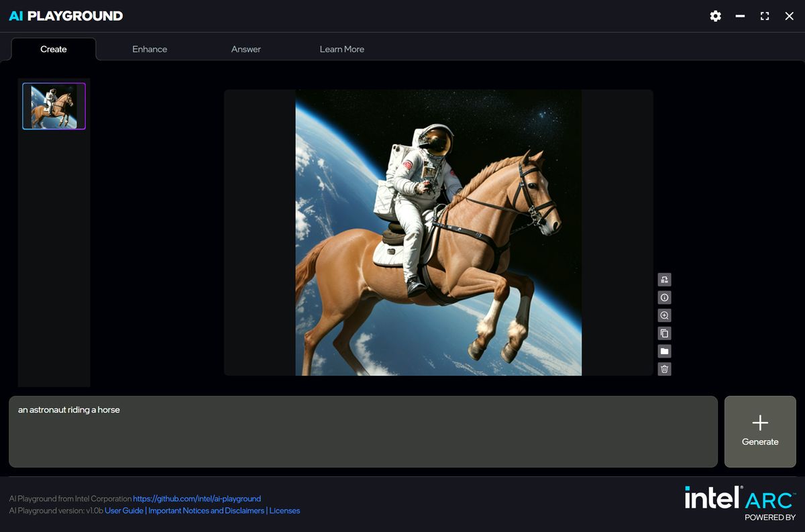Minimize the AI Playground window
Viewport: 805px width, 532px height.
[740, 16]
